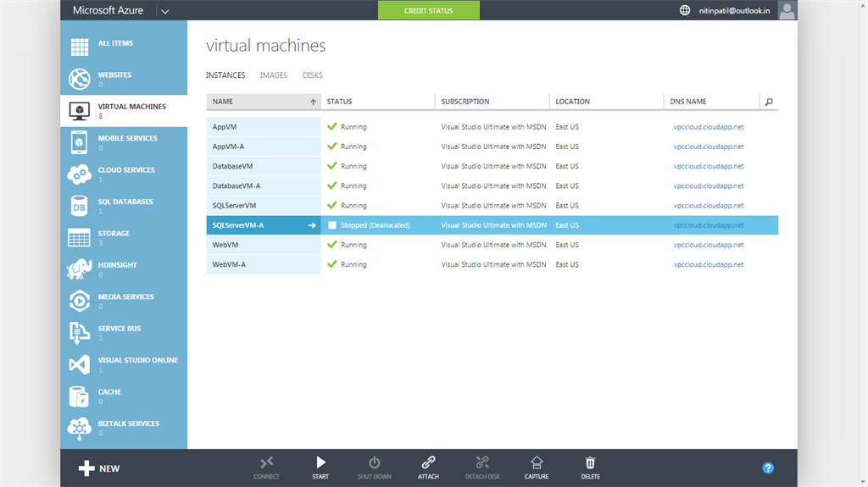Select the WebVM-A row
868x487 pixels.
click(x=229, y=264)
